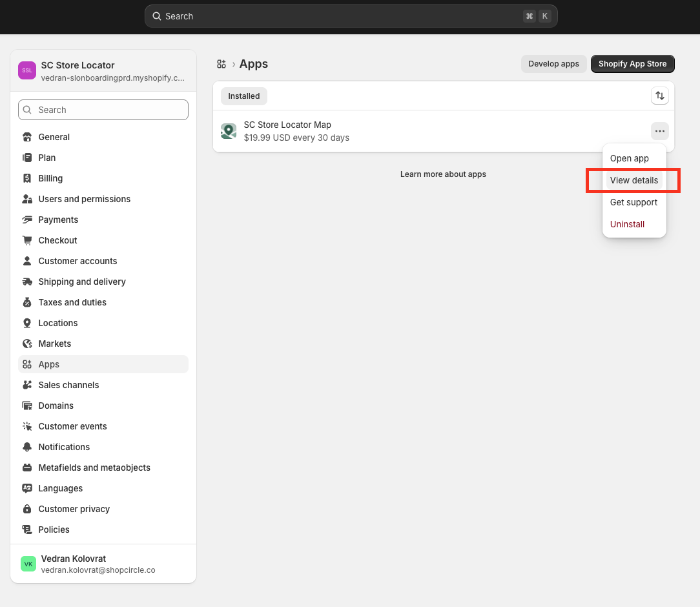Open the Sales channels icon

coord(27,385)
